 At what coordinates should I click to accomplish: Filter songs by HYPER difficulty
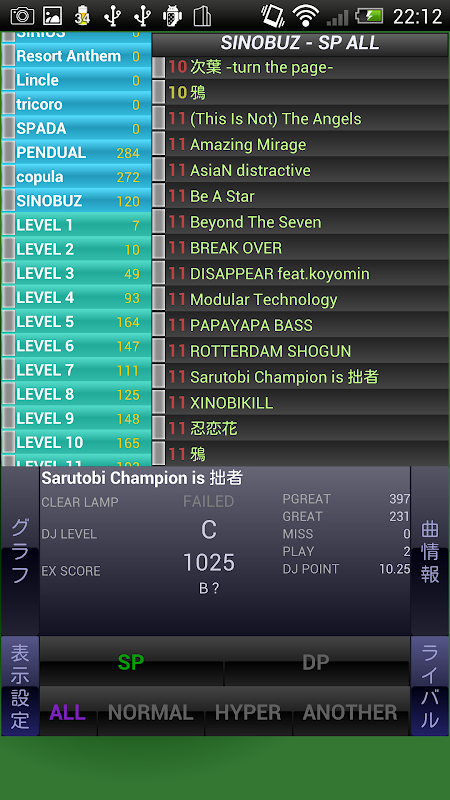pyautogui.click(x=248, y=712)
